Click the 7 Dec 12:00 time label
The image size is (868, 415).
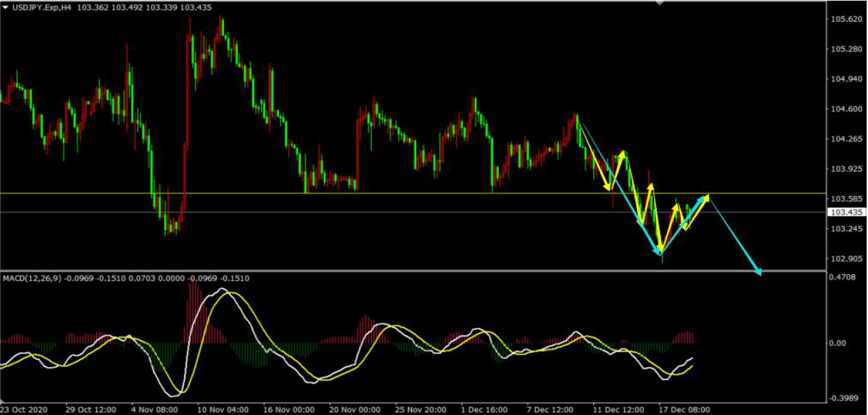550,410
